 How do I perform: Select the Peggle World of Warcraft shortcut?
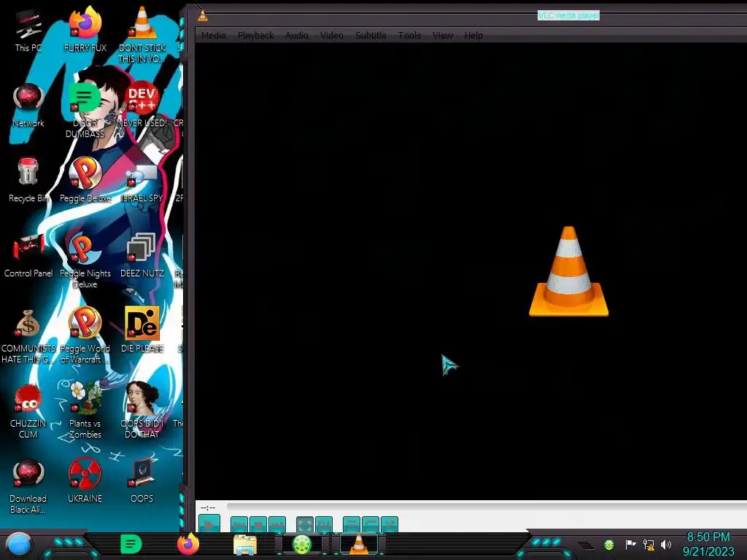[85, 336]
